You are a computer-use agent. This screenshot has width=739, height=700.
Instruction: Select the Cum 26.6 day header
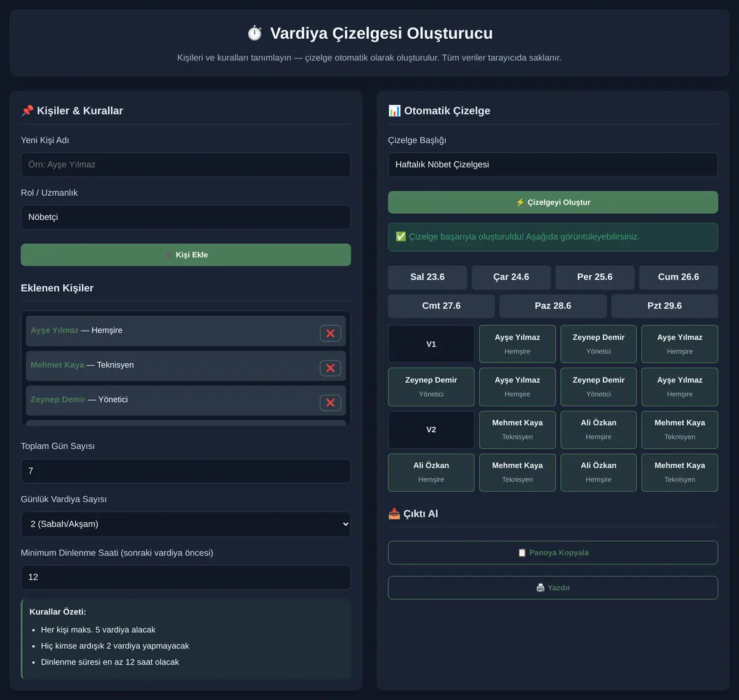pos(679,277)
